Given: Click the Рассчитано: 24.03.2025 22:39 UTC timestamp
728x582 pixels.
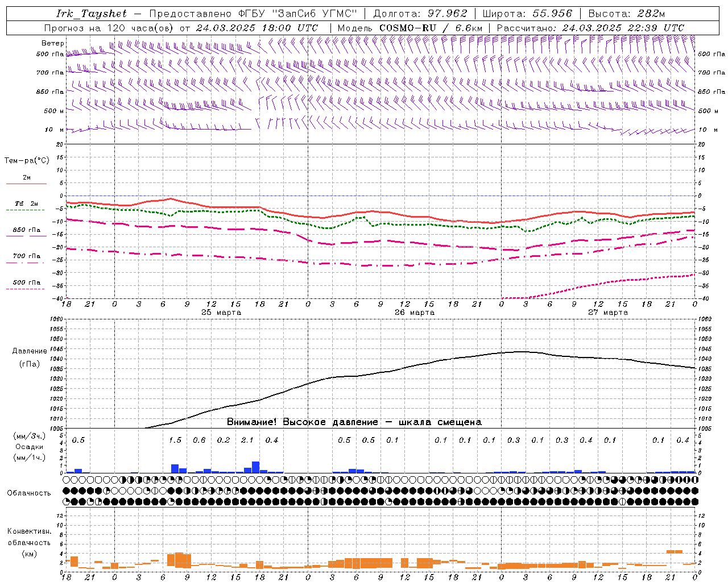Looking at the screenshot, I should tap(590, 28).
